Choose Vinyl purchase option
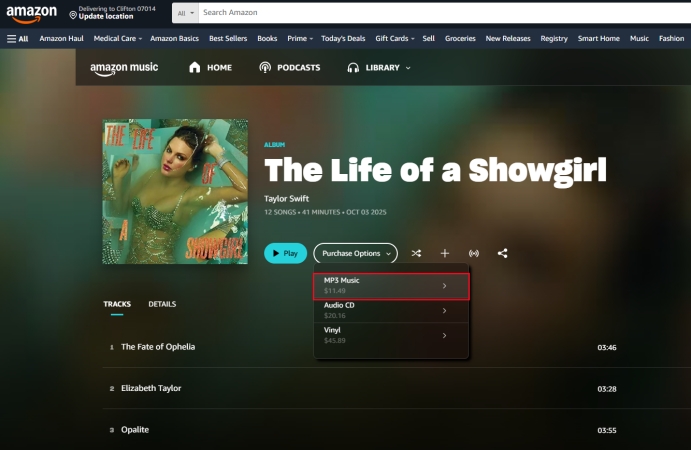The image size is (691, 450). click(391, 335)
